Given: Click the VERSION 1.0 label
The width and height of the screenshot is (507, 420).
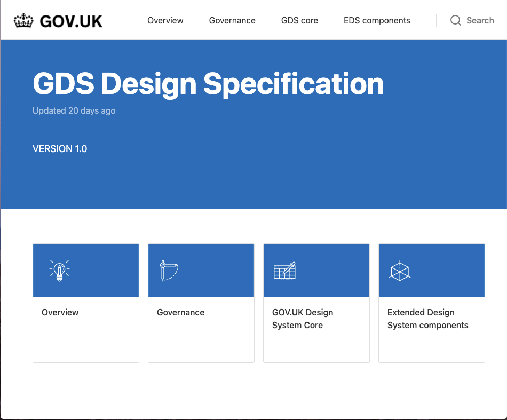Looking at the screenshot, I should click(x=60, y=149).
